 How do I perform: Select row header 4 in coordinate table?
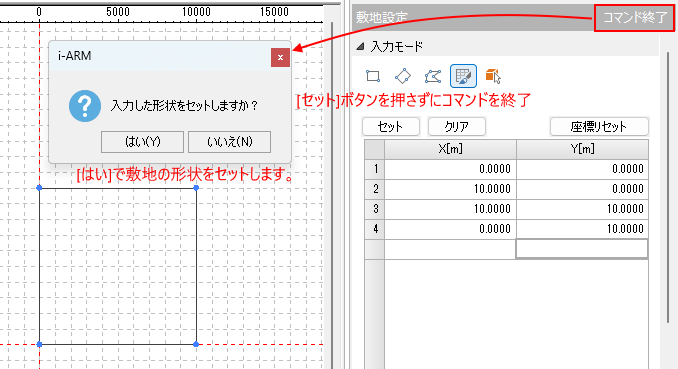click(374, 229)
